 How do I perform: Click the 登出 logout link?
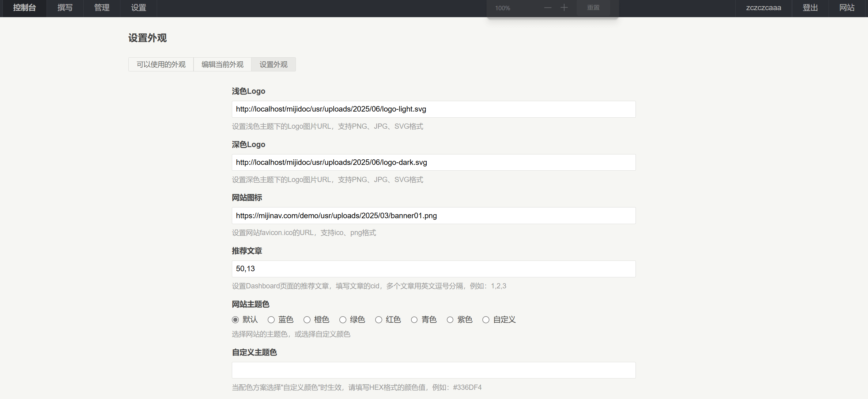(x=810, y=8)
